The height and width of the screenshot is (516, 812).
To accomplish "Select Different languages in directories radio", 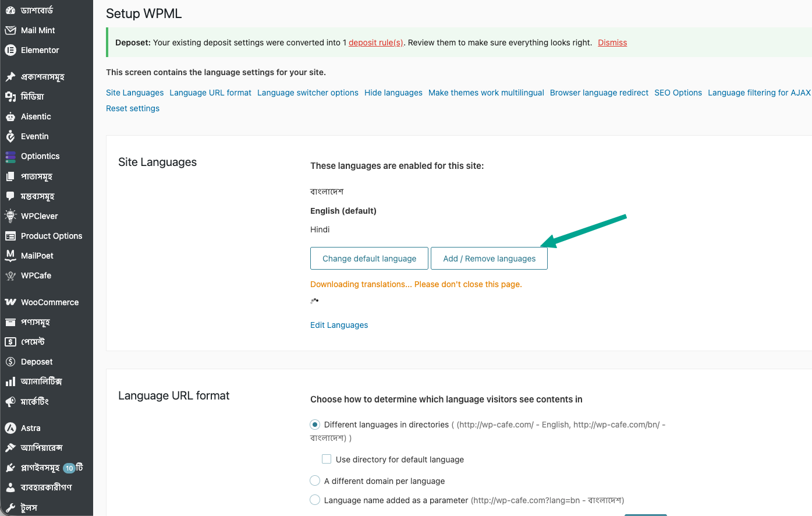I will pos(315,425).
